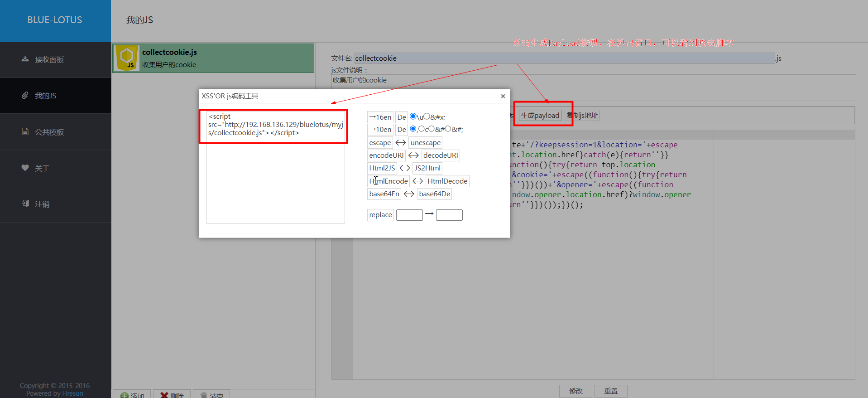Open the 公共模板 sidebar item
Viewport: 868px width, 398px height.
(x=55, y=132)
